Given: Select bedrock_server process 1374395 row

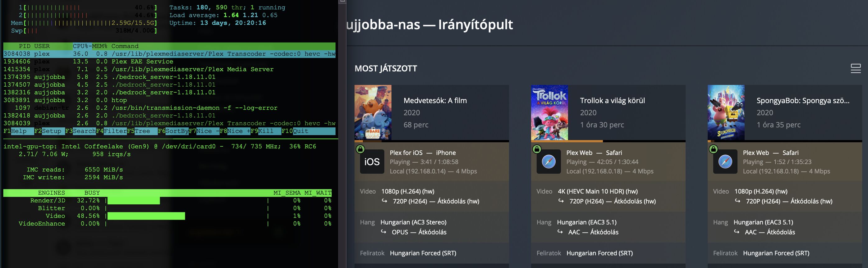Looking at the screenshot, I should click(169, 77).
